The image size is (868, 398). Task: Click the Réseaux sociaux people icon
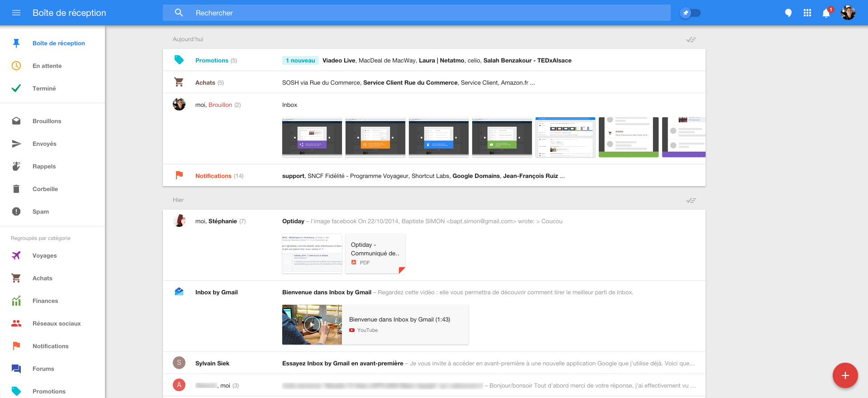(x=16, y=323)
